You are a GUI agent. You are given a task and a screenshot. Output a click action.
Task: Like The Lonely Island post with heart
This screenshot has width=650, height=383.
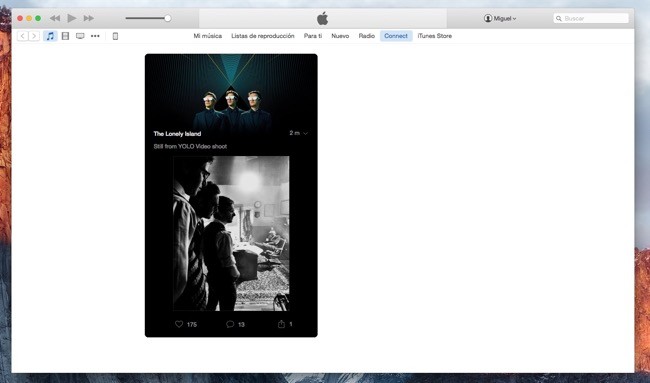click(179, 324)
